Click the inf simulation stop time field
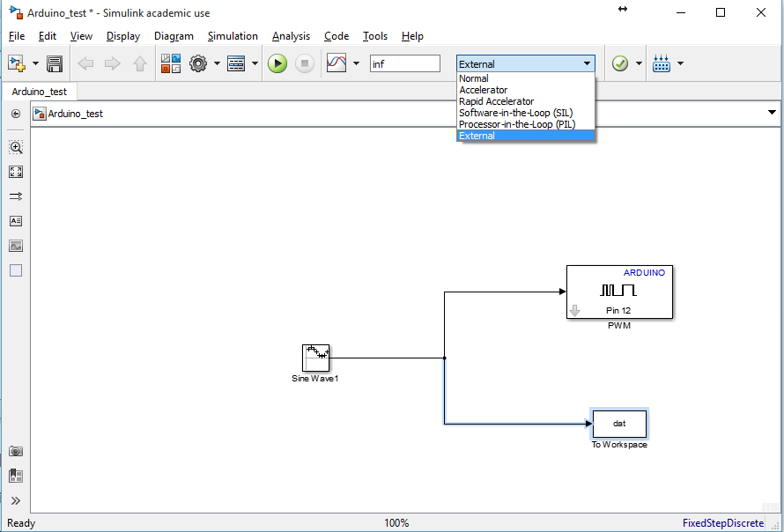 tap(405, 63)
